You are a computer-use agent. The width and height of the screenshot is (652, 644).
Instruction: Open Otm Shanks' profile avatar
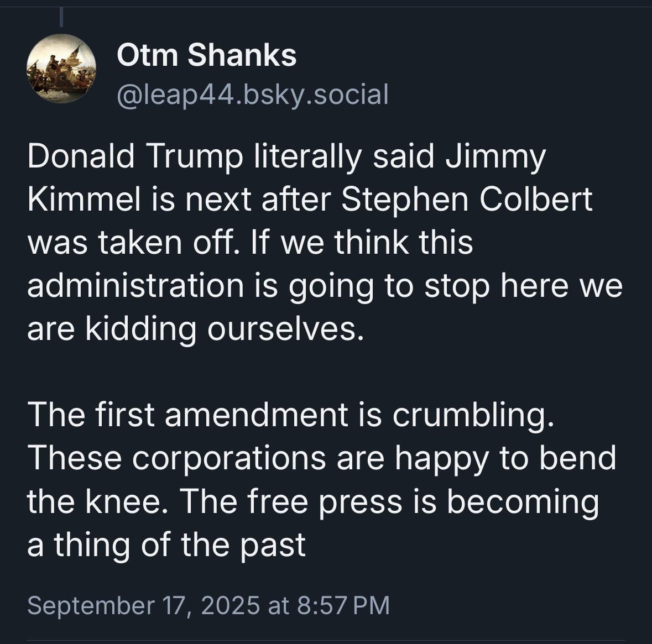(x=61, y=69)
